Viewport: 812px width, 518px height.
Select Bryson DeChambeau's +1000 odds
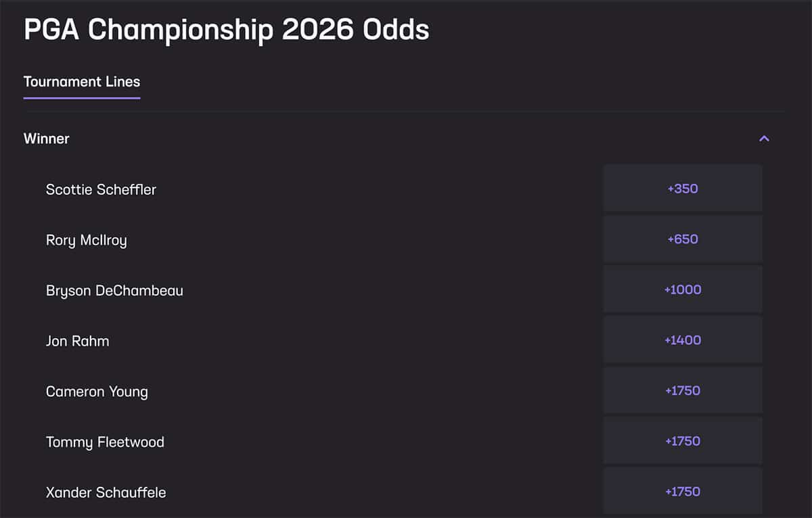point(682,289)
